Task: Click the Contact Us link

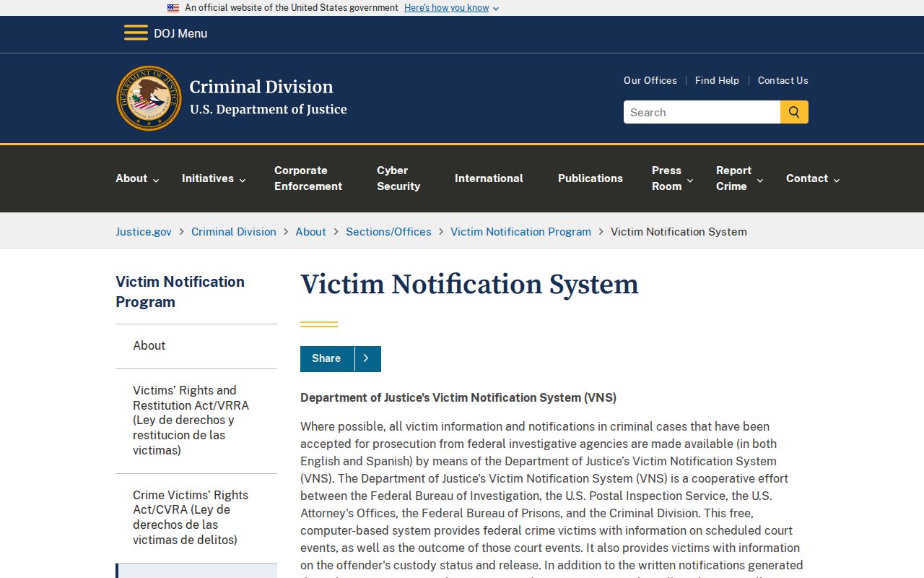Action: (x=783, y=80)
